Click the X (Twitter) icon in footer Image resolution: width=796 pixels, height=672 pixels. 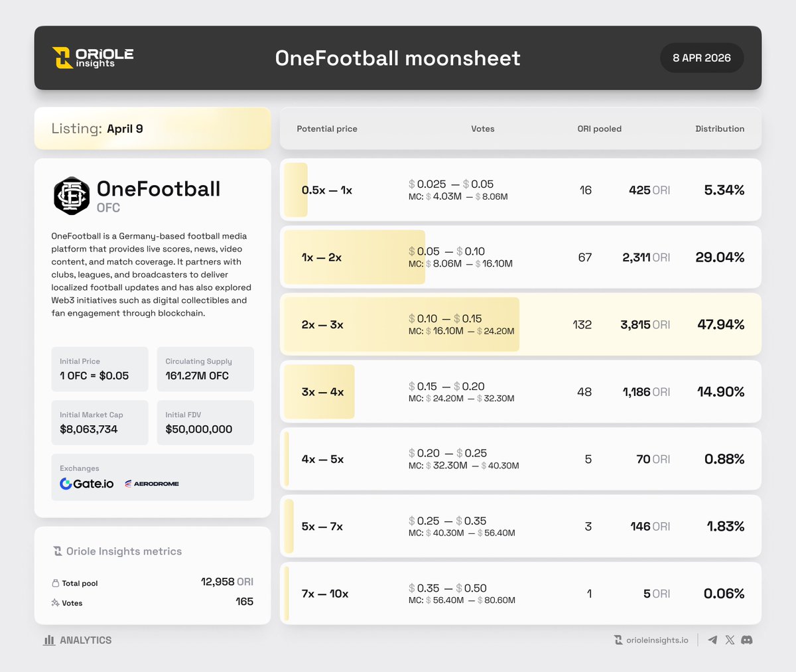click(730, 640)
